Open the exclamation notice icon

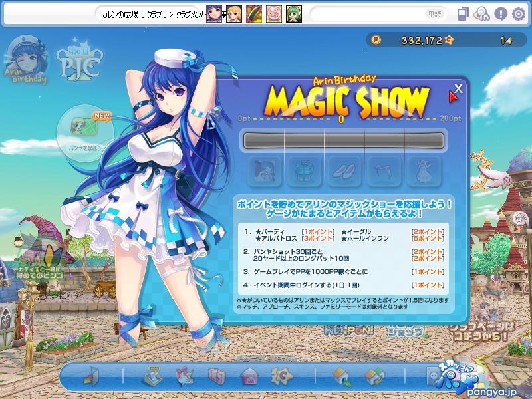(x=501, y=14)
